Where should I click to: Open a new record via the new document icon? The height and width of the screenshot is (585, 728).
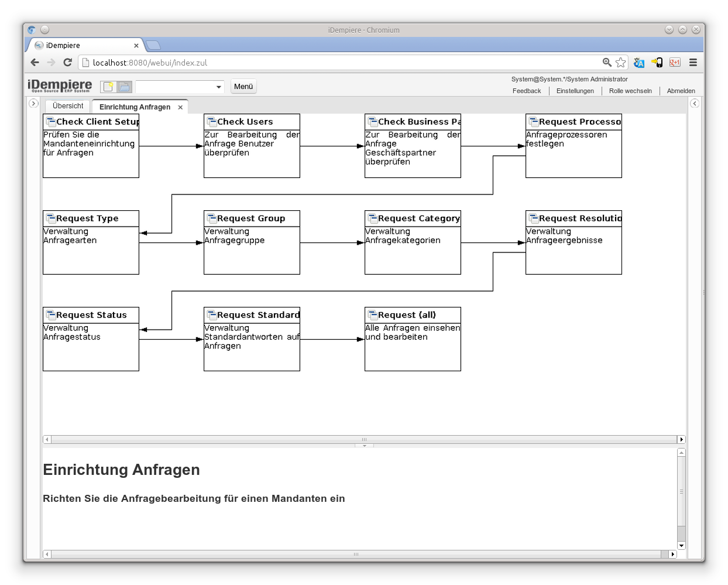coord(107,85)
